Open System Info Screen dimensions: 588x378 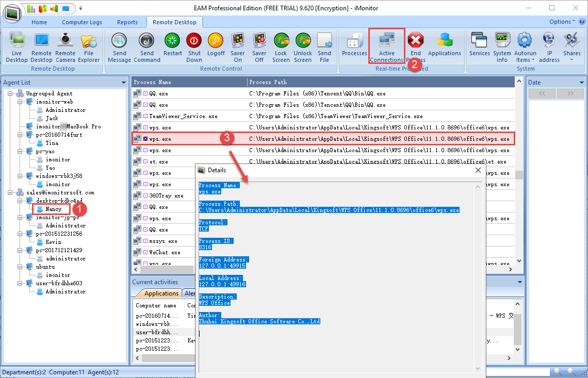click(502, 47)
